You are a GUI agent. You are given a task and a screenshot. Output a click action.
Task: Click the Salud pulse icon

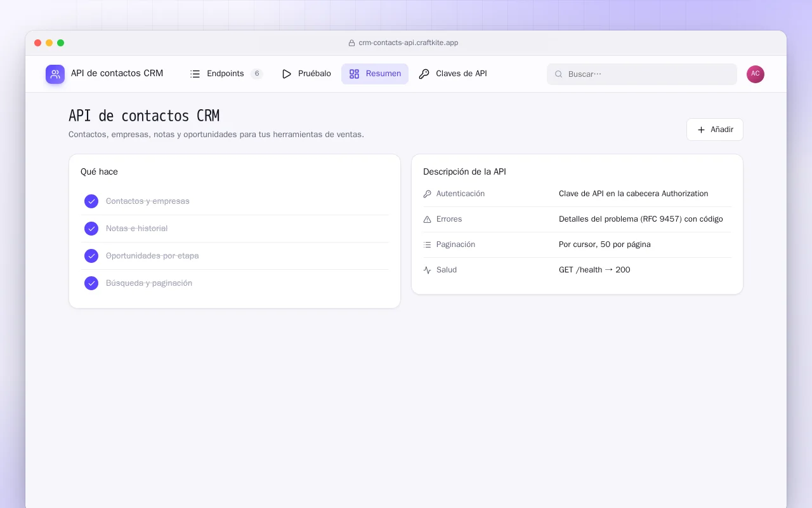pyautogui.click(x=428, y=270)
